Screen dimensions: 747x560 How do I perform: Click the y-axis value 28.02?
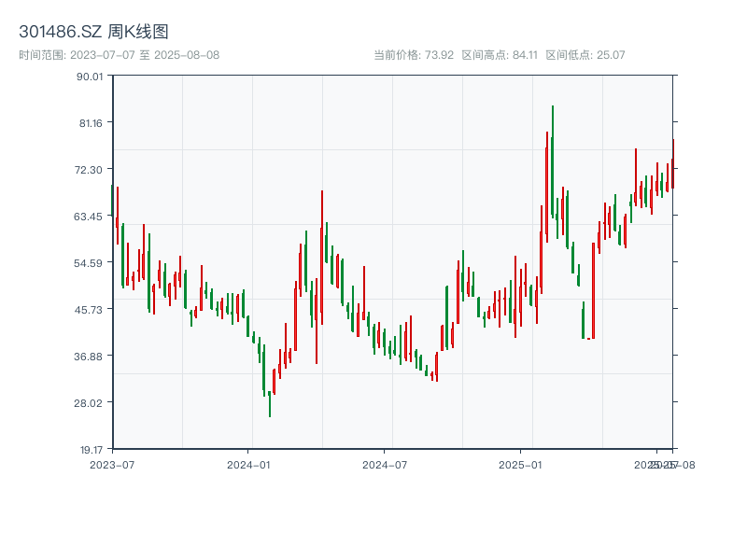pyautogui.click(x=88, y=403)
